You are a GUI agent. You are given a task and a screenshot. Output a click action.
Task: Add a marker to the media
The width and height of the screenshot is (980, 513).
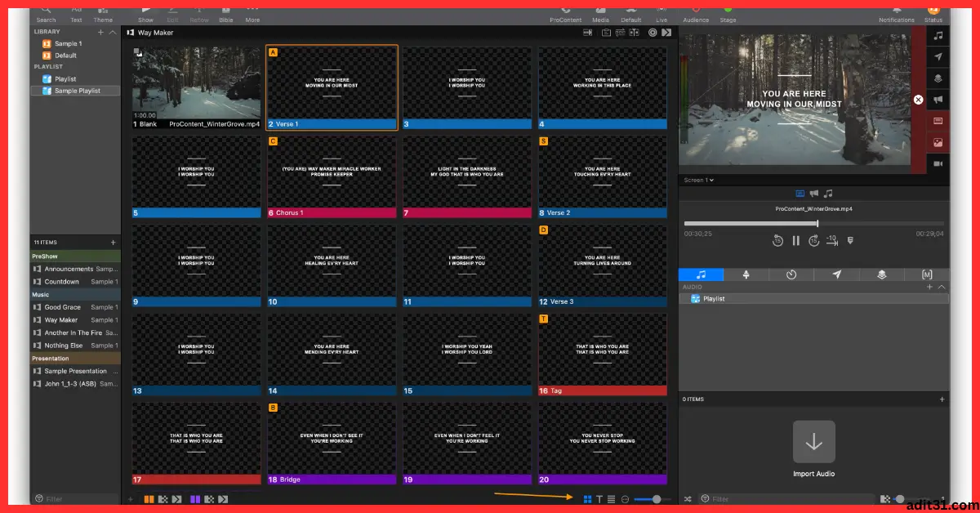pos(850,240)
